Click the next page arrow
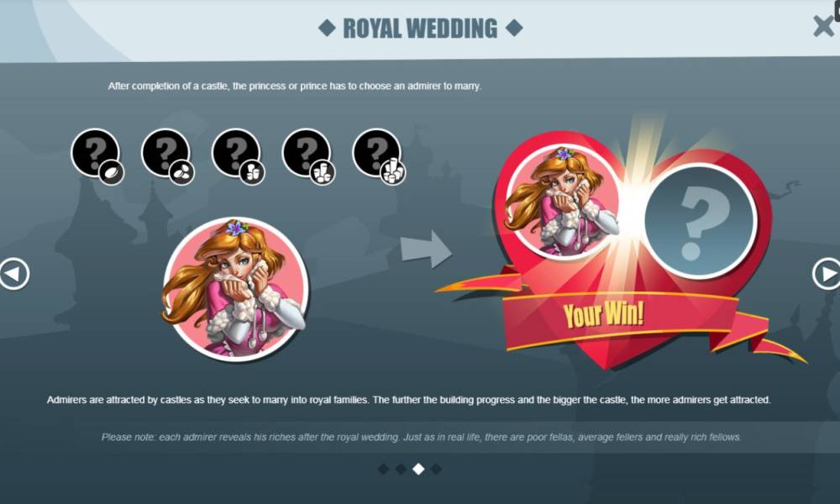Screen dimensions: 840x504 click(827, 274)
